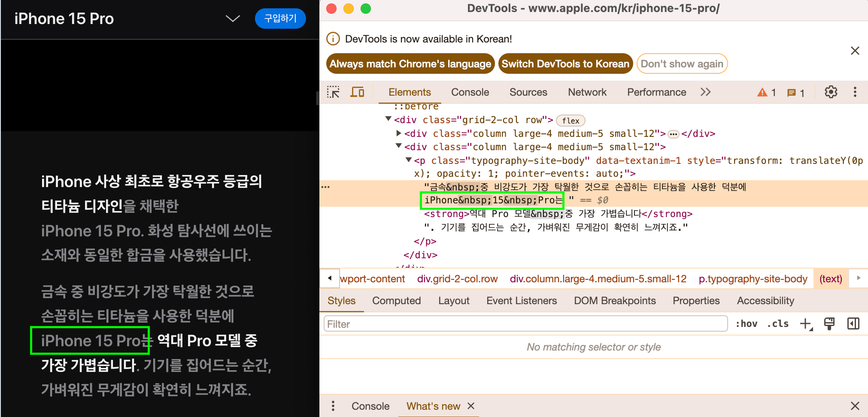Select the drawer Console tab
Image resolution: width=868 pixels, height=417 pixels.
click(x=370, y=406)
